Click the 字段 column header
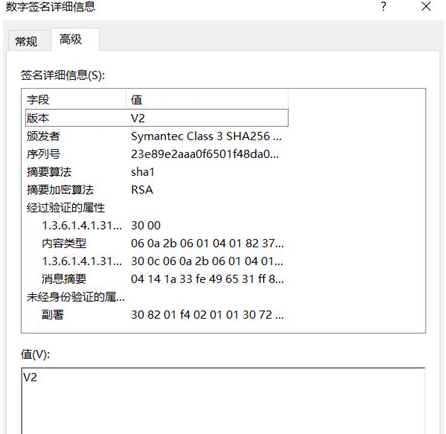 click(x=75, y=99)
